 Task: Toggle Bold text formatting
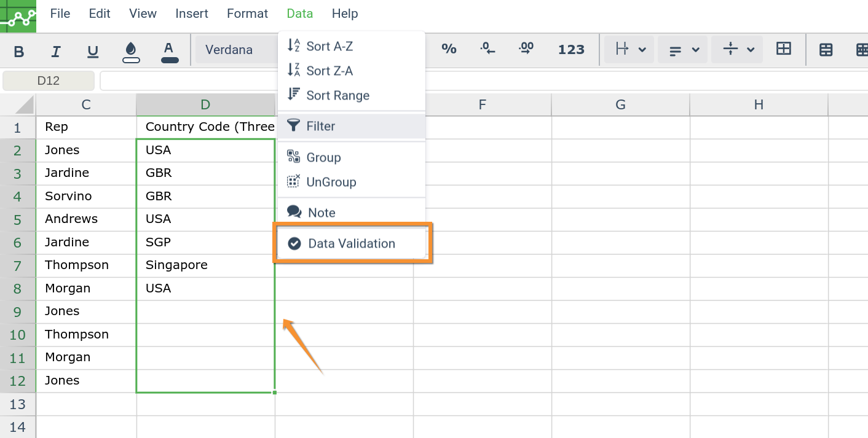pyautogui.click(x=19, y=50)
